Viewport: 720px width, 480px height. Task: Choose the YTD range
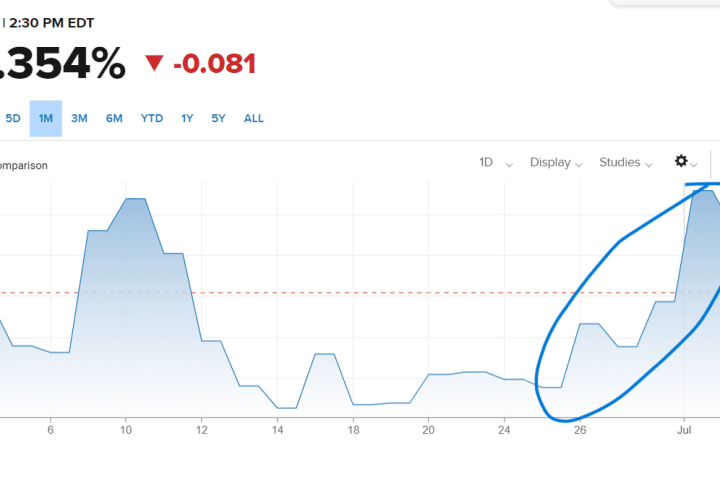(151, 118)
